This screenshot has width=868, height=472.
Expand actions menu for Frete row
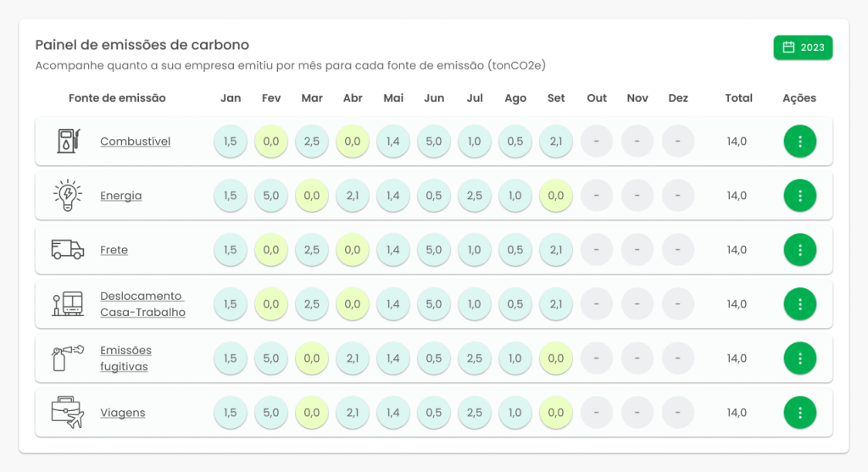(799, 250)
